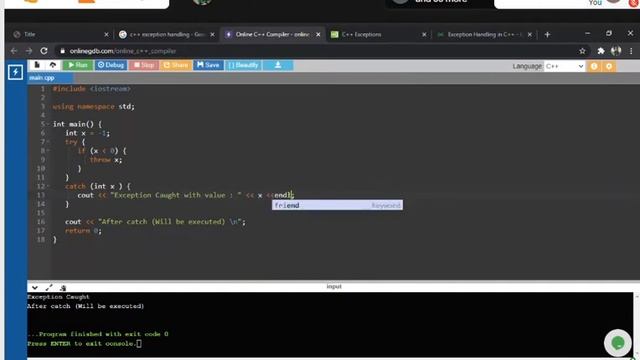This screenshot has height=360, width=640.
Task: Click the console copy icon next to expand
Action: [63, 287]
